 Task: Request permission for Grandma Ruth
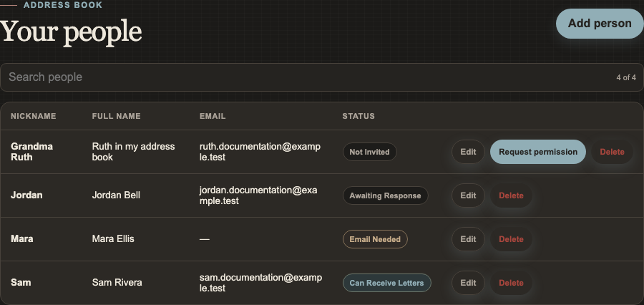click(538, 152)
